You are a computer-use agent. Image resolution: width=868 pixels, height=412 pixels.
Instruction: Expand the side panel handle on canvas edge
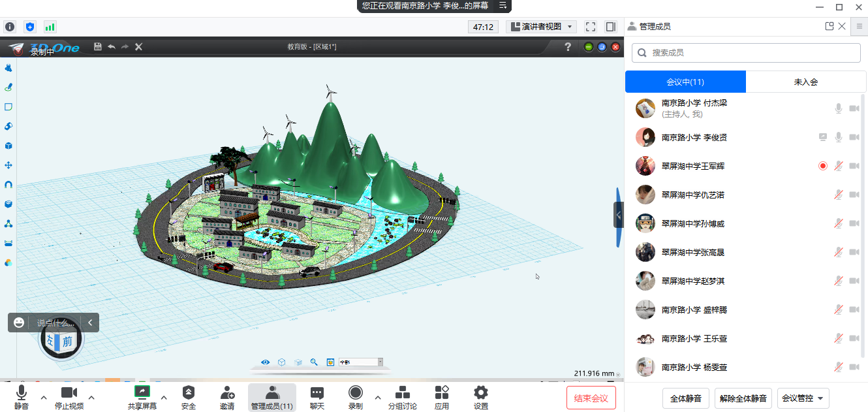[619, 215]
